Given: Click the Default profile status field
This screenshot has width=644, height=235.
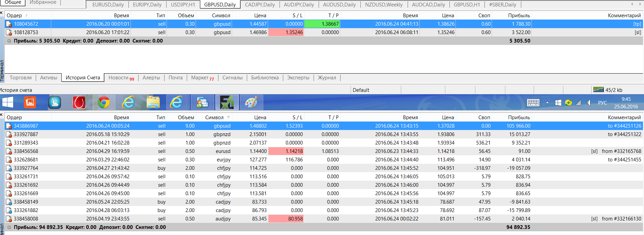Looking at the screenshot, I should [x=376, y=90].
